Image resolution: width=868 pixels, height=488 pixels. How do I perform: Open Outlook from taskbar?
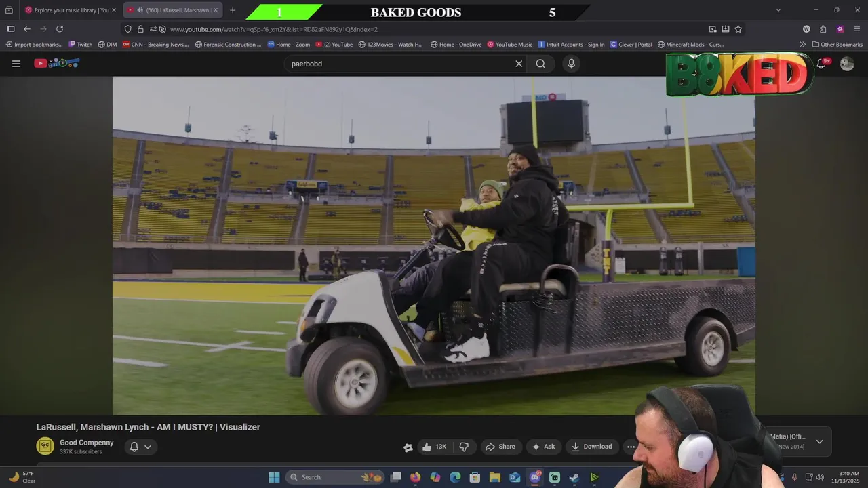click(x=515, y=477)
